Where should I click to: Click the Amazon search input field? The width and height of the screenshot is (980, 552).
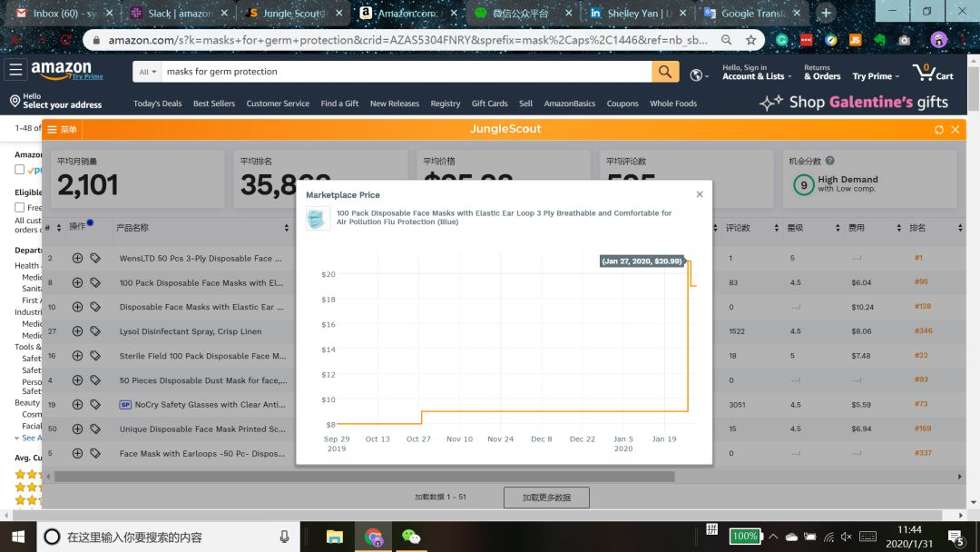(x=407, y=72)
